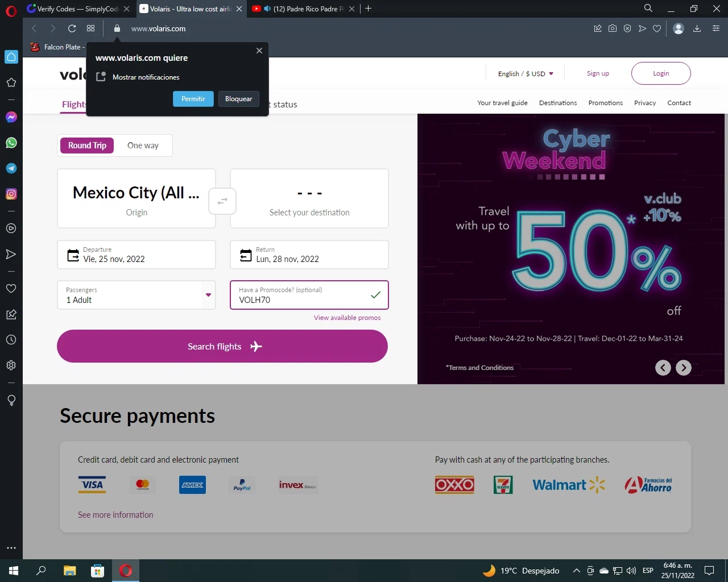Screen dimensions: 728x582
Task: Search tabs with magnifier icon
Action: pos(648,8)
